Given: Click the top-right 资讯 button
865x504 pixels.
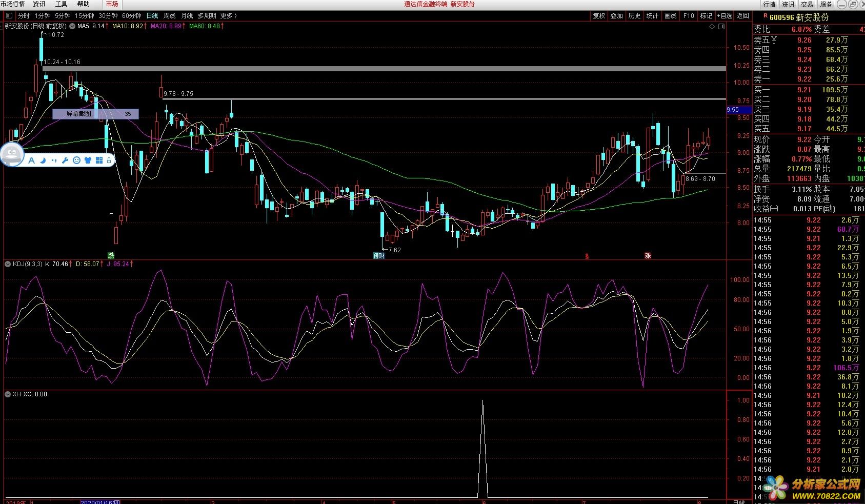Looking at the screenshot, I should (788, 4).
